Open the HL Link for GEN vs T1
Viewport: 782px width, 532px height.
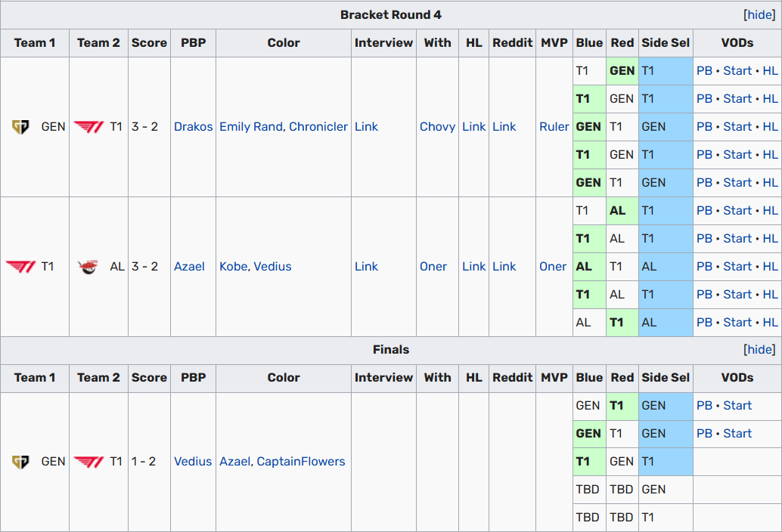pos(473,127)
